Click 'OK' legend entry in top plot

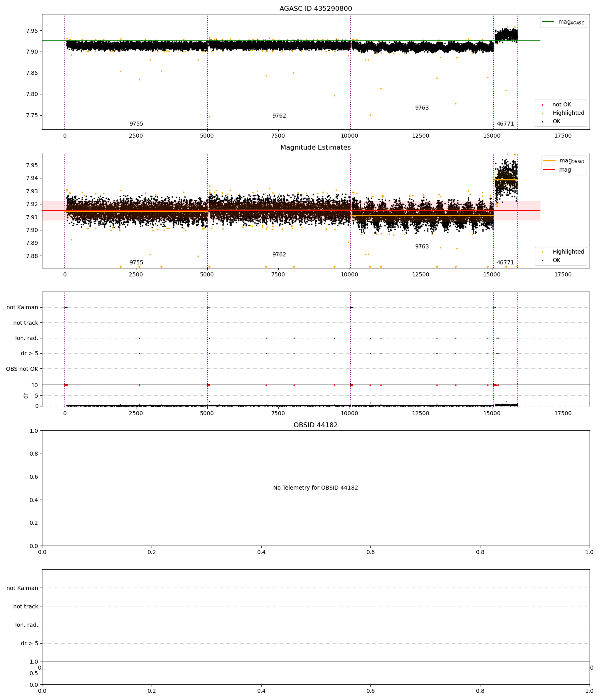(x=556, y=122)
